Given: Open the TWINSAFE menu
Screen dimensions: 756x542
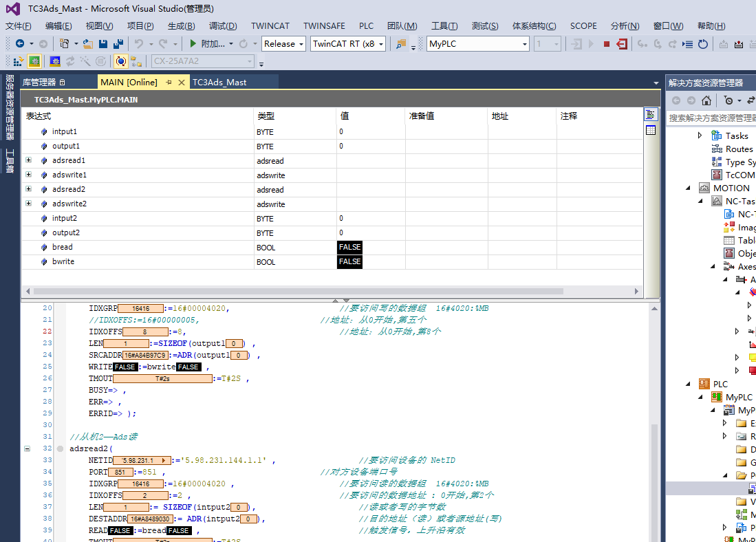Looking at the screenshot, I should click(324, 26).
